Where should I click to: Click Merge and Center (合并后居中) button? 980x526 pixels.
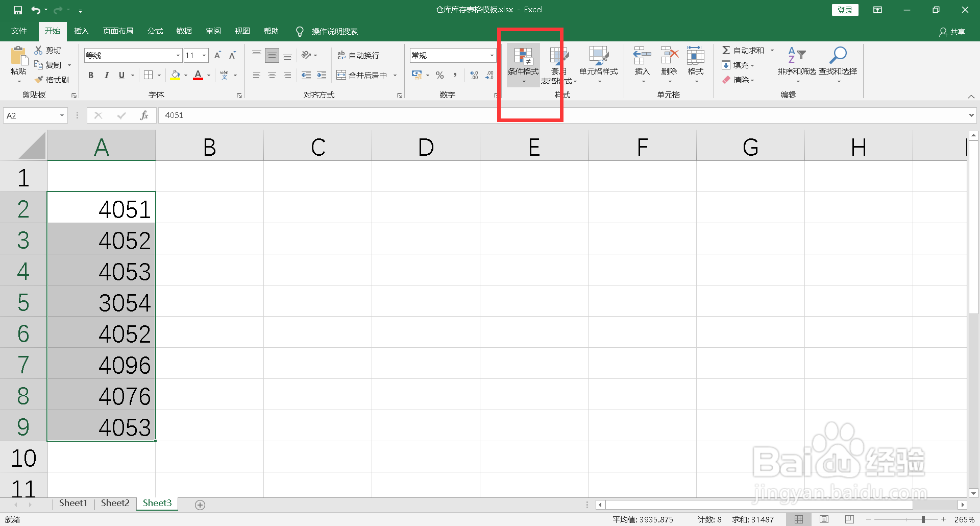[362, 75]
